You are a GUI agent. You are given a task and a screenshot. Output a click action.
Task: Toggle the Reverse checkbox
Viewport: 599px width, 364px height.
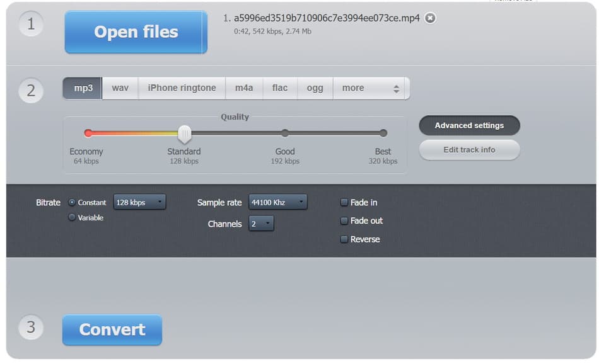point(344,239)
